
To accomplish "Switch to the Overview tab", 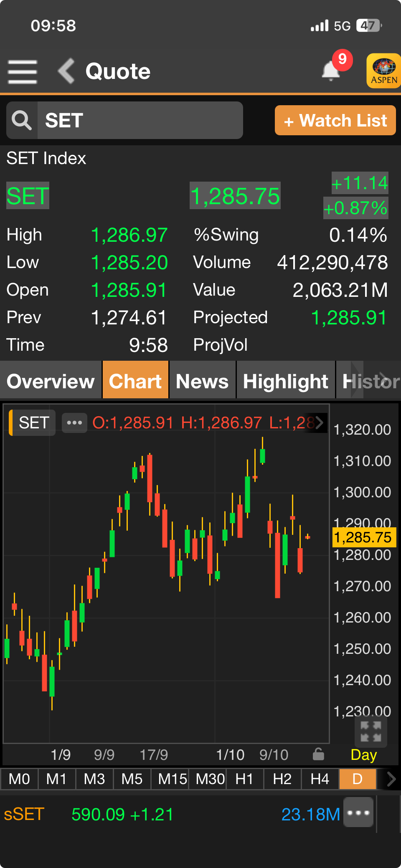I will (51, 381).
